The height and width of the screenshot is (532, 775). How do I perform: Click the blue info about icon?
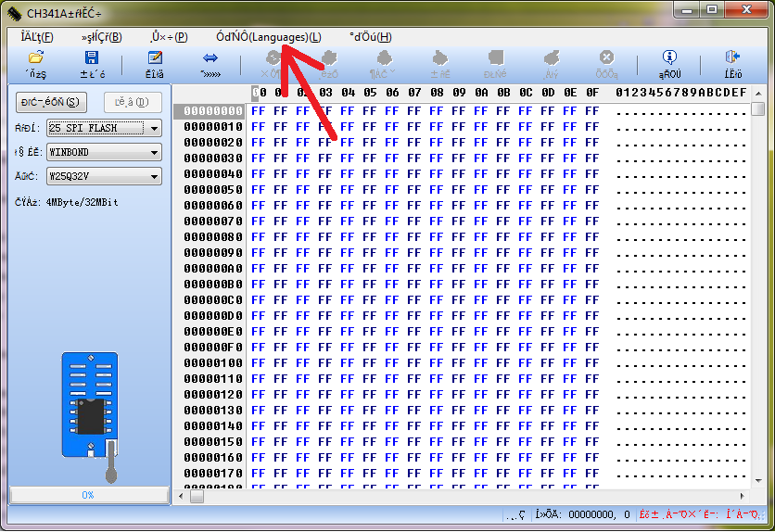[x=669, y=57]
